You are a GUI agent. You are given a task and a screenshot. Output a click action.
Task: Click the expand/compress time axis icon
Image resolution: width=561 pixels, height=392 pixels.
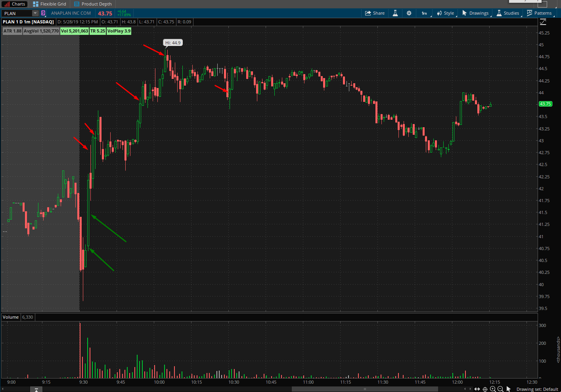(x=477, y=389)
